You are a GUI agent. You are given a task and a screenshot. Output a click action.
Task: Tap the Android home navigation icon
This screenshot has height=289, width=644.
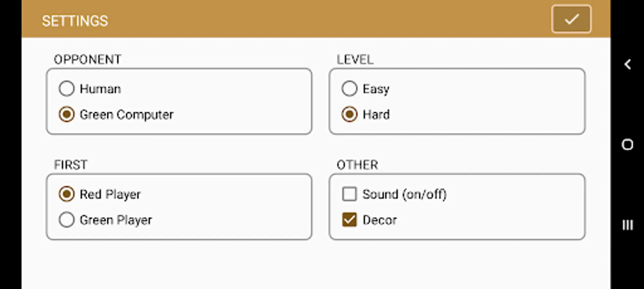click(627, 144)
